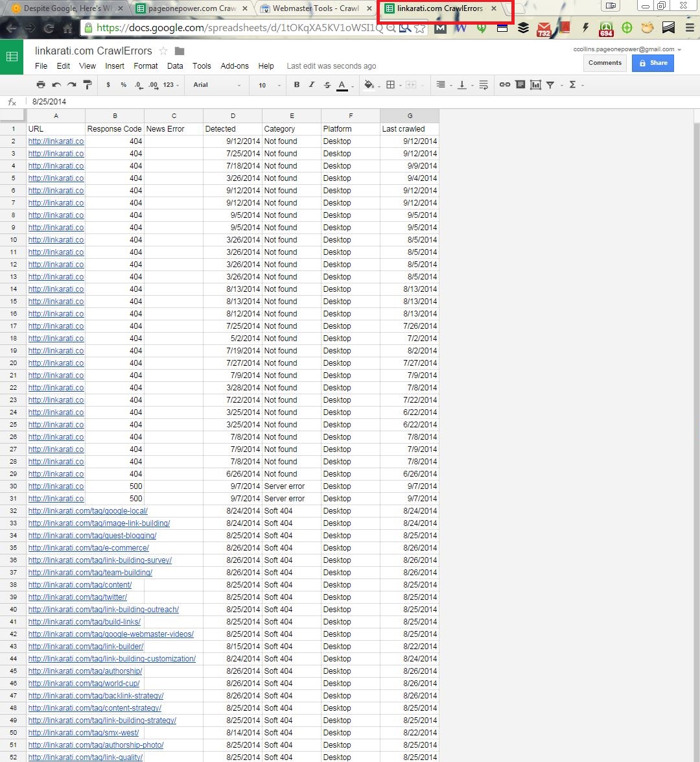
Task: Open the Help menu
Action: click(x=266, y=66)
